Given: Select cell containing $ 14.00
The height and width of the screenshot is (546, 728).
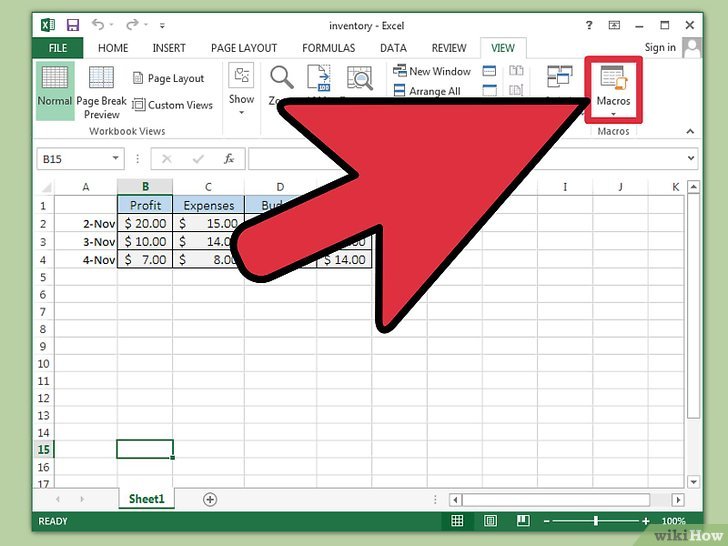Looking at the screenshot, I should [344, 260].
